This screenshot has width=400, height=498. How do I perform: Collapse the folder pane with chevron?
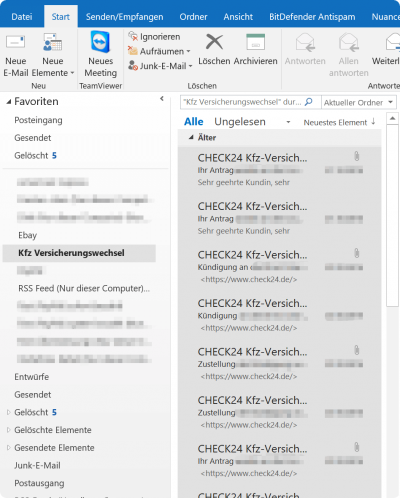[162, 99]
